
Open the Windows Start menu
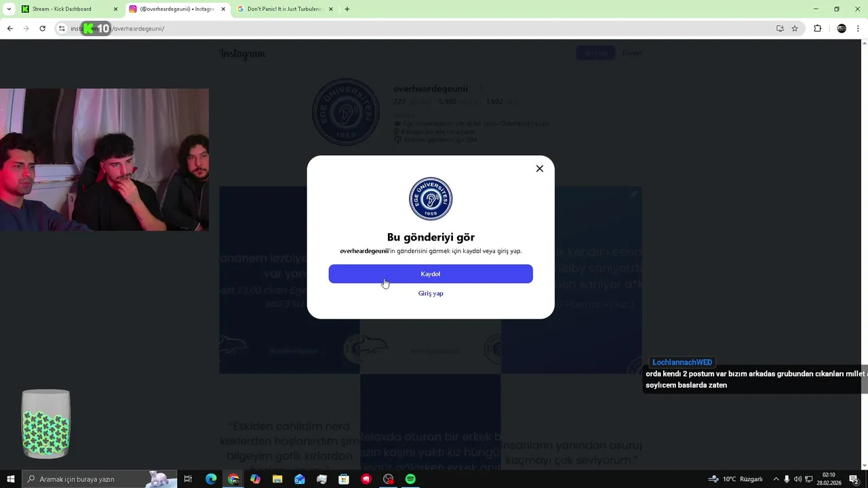click(11, 479)
